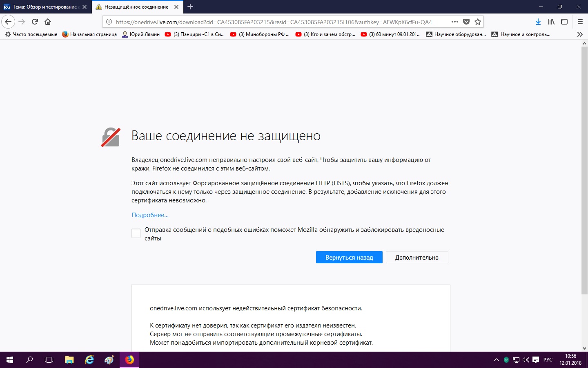Show hidden system tray icons
The image size is (588, 368).
(497, 360)
